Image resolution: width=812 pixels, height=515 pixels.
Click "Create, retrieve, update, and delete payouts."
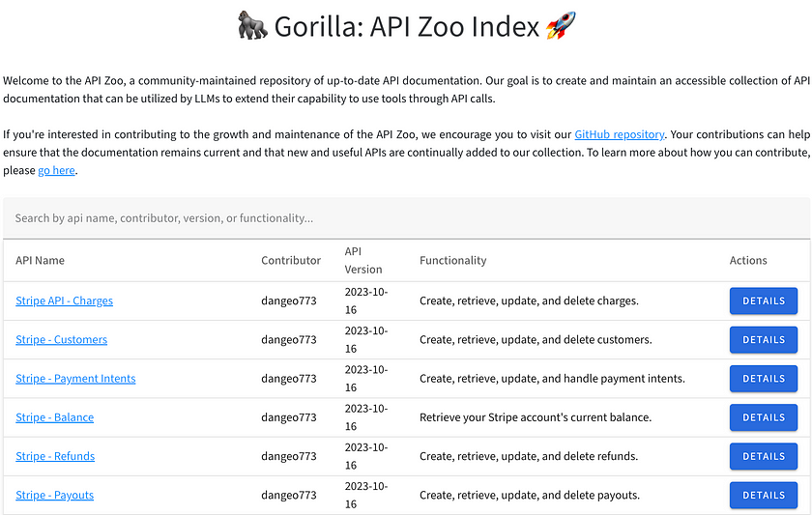tap(530, 495)
